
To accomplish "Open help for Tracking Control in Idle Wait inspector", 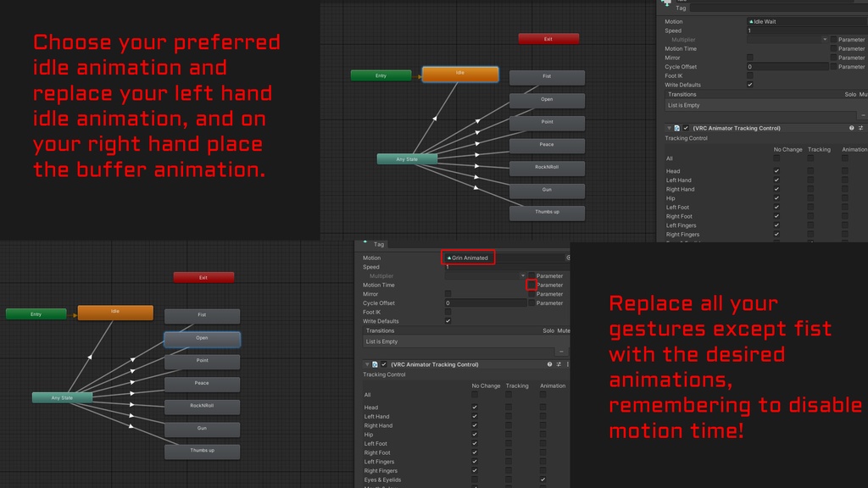I will [x=851, y=128].
